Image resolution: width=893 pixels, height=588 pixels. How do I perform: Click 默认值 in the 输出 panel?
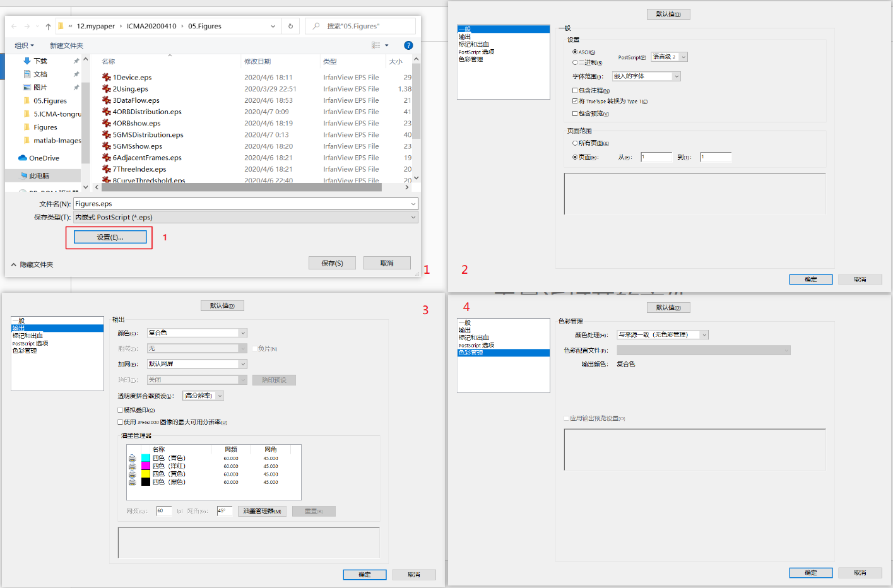(222, 305)
